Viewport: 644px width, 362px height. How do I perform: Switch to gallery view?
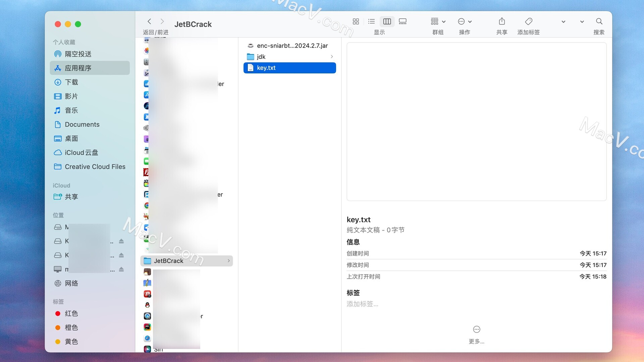coord(402,21)
